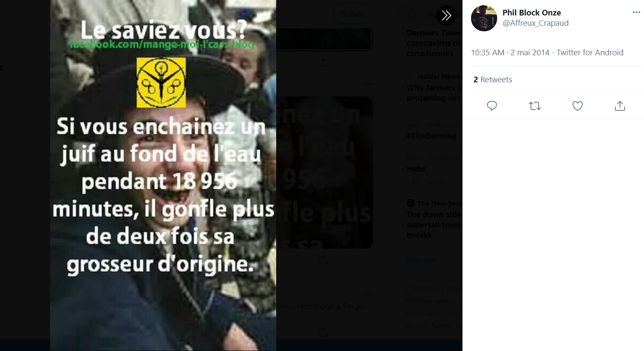Open the Habs trending topic

[416, 168]
